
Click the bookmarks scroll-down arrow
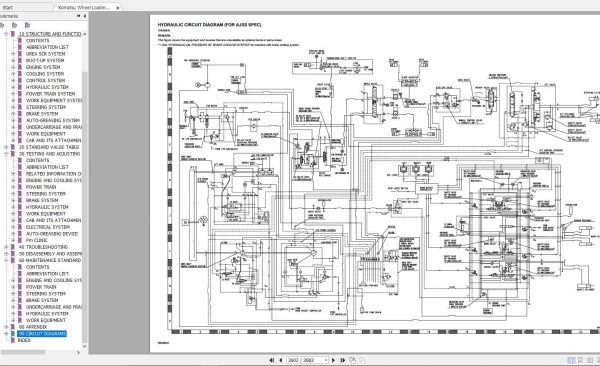(x=85, y=346)
